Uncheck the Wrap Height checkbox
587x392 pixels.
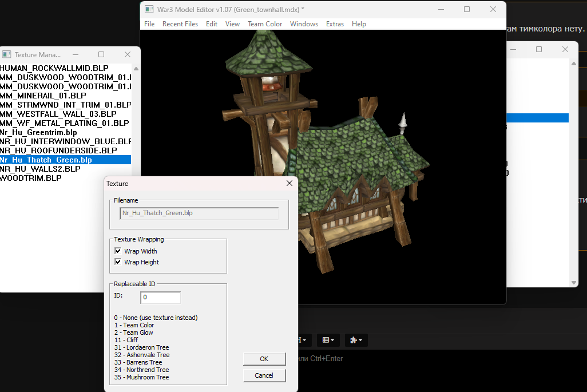(118, 262)
